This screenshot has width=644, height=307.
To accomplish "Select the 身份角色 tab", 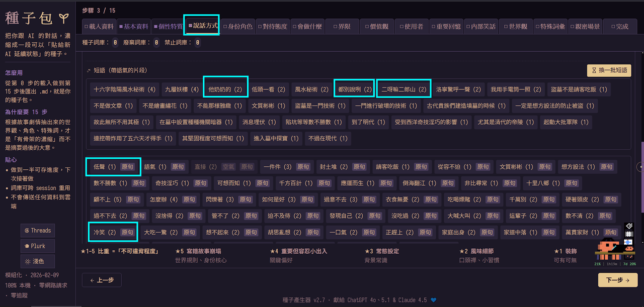I will pyautogui.click(x=238, y=27).
